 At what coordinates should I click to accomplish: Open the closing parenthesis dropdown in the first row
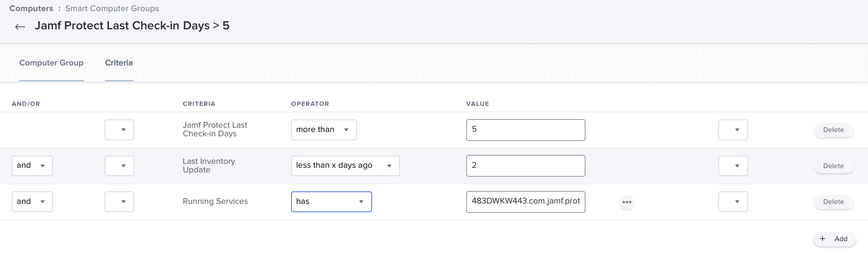[x=733, y=130]
